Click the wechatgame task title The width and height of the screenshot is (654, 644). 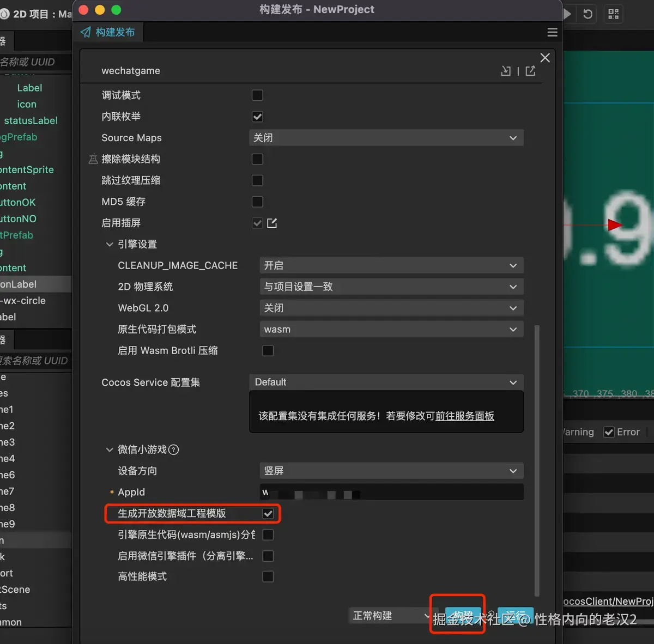coord(131,71)
